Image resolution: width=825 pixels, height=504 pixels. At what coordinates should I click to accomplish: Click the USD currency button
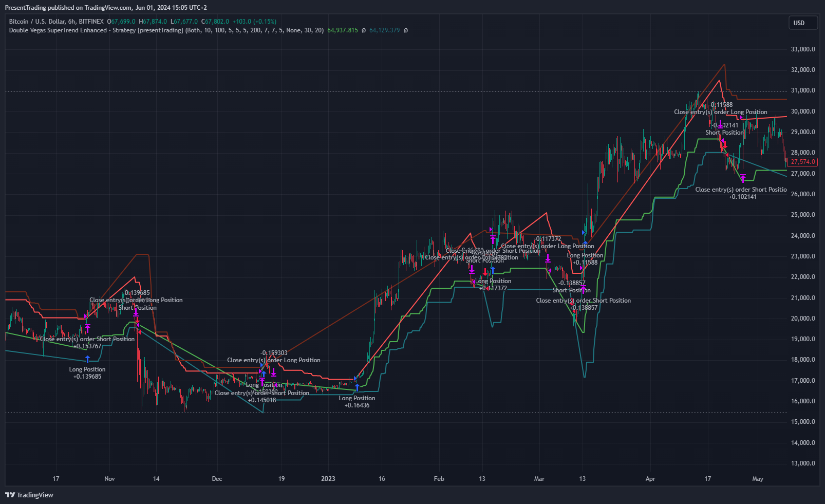[803, 23]
